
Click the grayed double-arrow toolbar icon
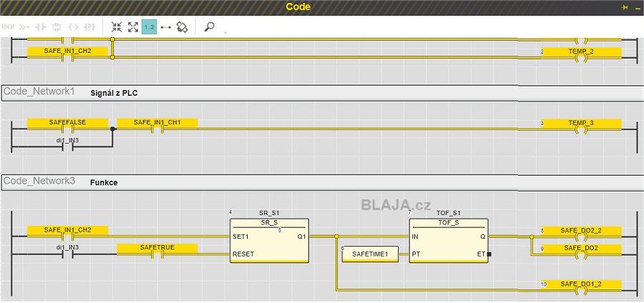click(x=24, y=27)
